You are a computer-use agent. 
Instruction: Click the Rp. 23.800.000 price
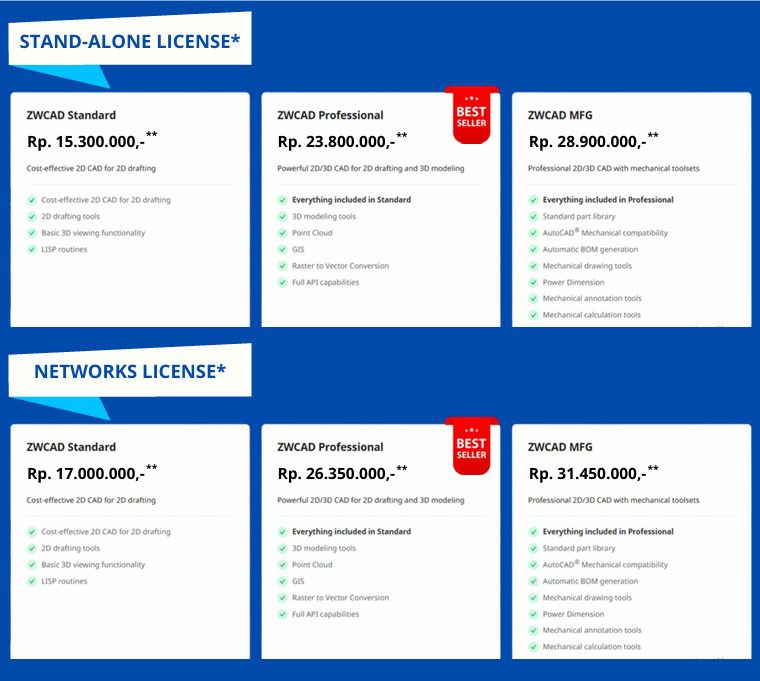click(342, 141)
